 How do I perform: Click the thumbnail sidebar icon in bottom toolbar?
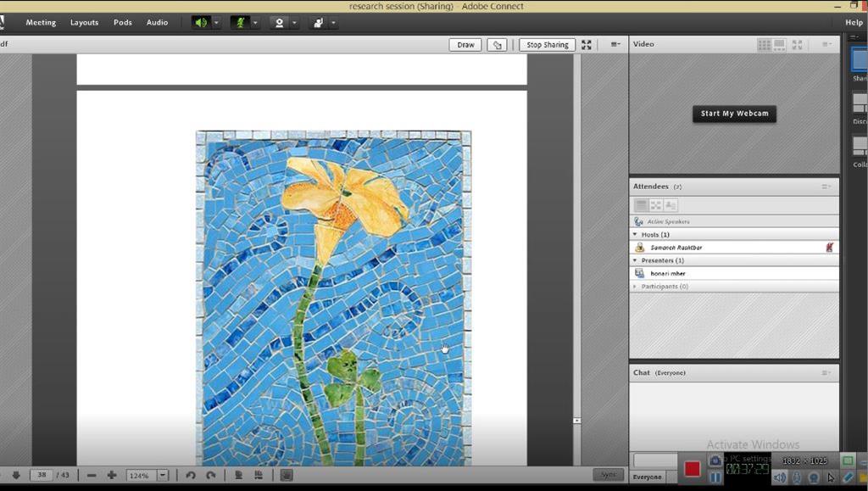point(287,475)
